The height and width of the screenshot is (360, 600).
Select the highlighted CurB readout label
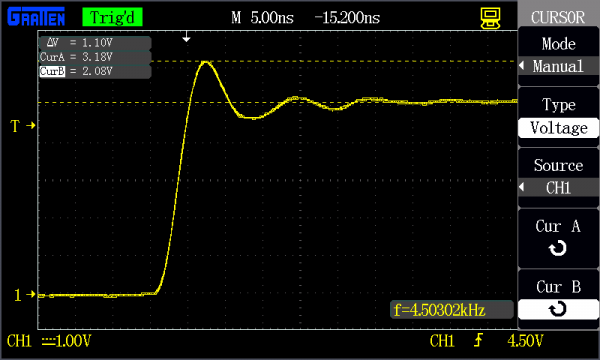pyautogui.click(x=52, y=71)
